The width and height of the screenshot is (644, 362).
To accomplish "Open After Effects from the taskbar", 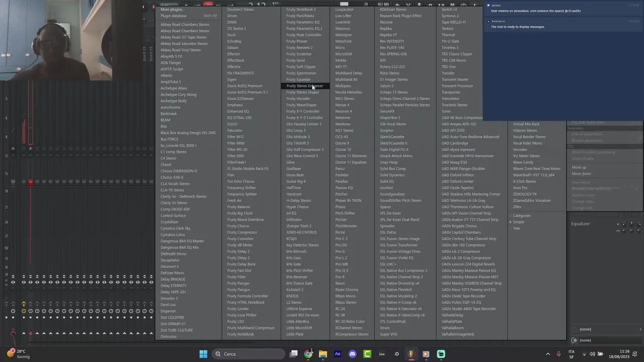I will pos(338,354).
